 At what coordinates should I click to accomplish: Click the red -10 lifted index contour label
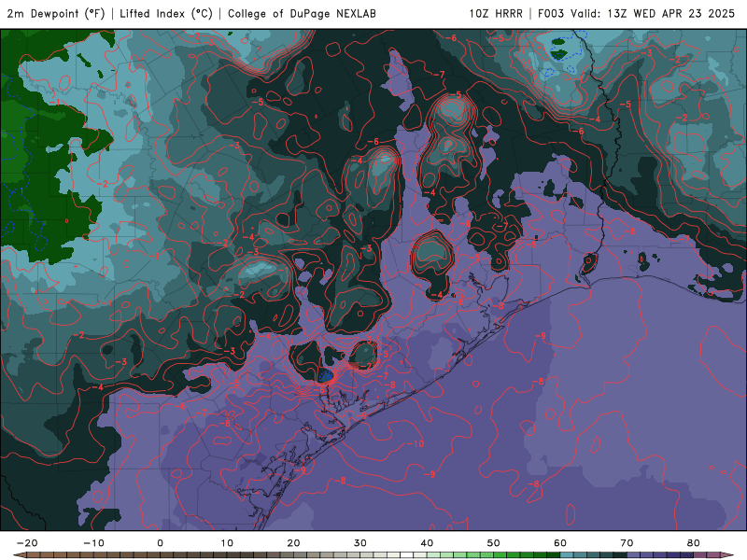click(x=416, y=444)
